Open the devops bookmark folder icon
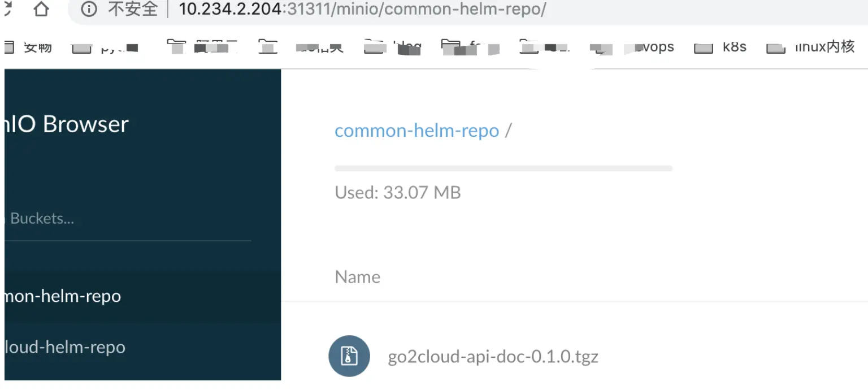Viewport: 868px width, 390px height. click(x=601, y=49)
